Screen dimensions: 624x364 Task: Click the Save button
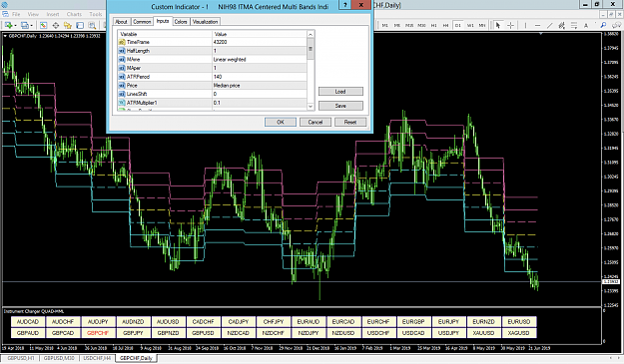[340, 106]
